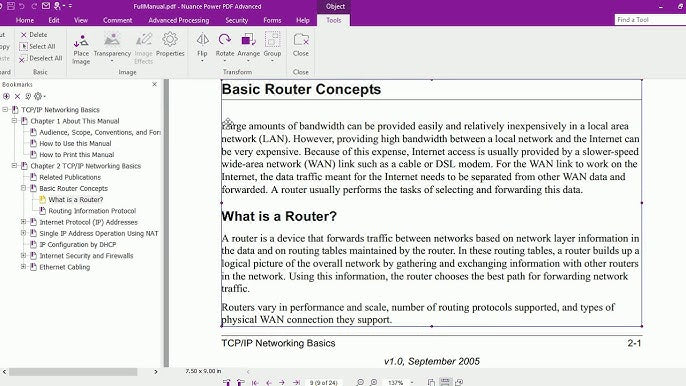Select the Tools tab under Object
The height and width of the screenshot is (386, 686).
click(333, 20)
